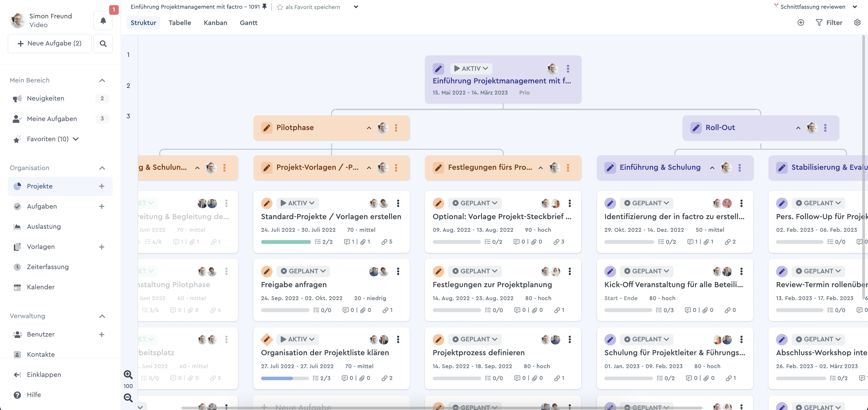Open dropdown arrow beside als Favorit speichern
The width and height of the screenshot is (868, 410).
(356, 7)
